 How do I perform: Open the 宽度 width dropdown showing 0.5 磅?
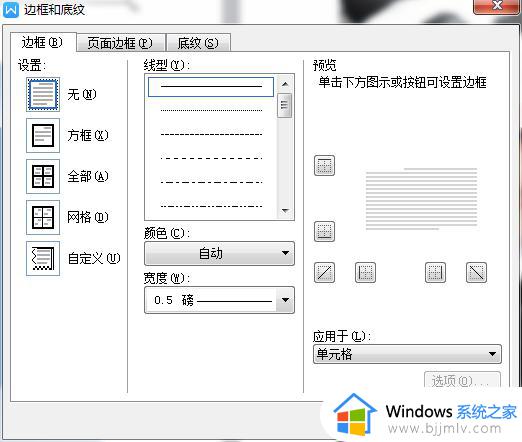(x=219, y=300)
